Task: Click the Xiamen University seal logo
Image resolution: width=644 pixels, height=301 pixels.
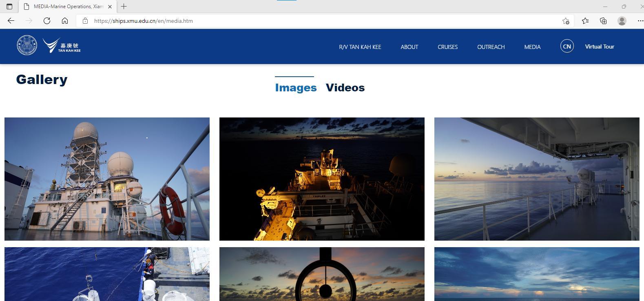Action: coord(27,45)
